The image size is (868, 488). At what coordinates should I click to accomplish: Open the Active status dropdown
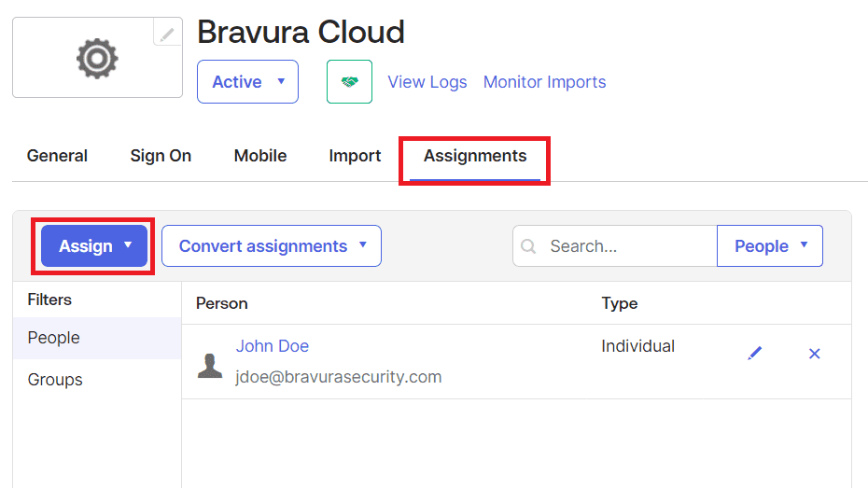(247, 82)
